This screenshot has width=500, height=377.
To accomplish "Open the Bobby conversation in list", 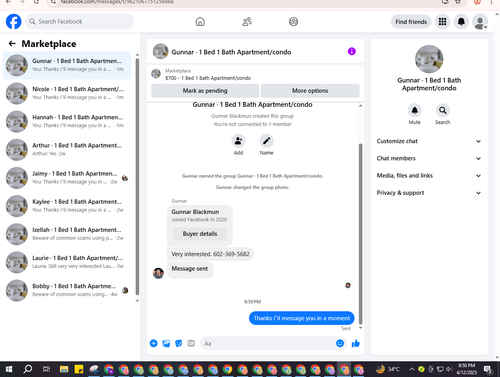I will [67, 291].
